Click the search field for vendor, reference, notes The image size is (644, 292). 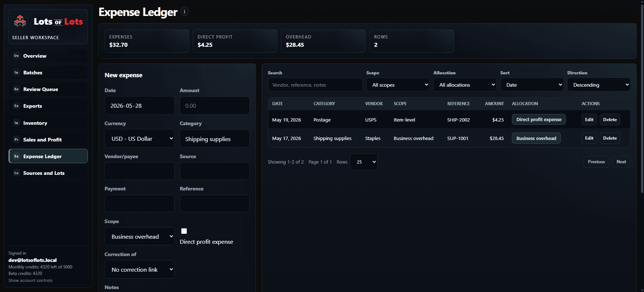coord(315,85)
